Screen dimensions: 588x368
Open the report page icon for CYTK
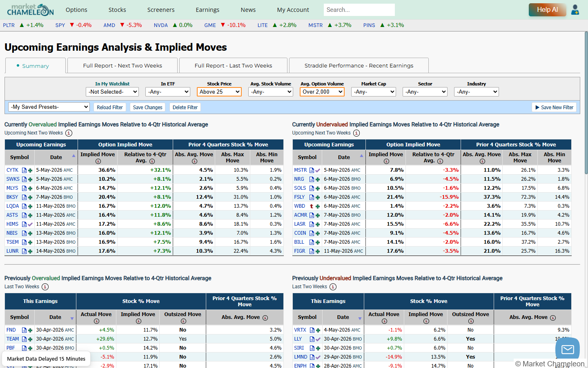click(x=24, y=170)
